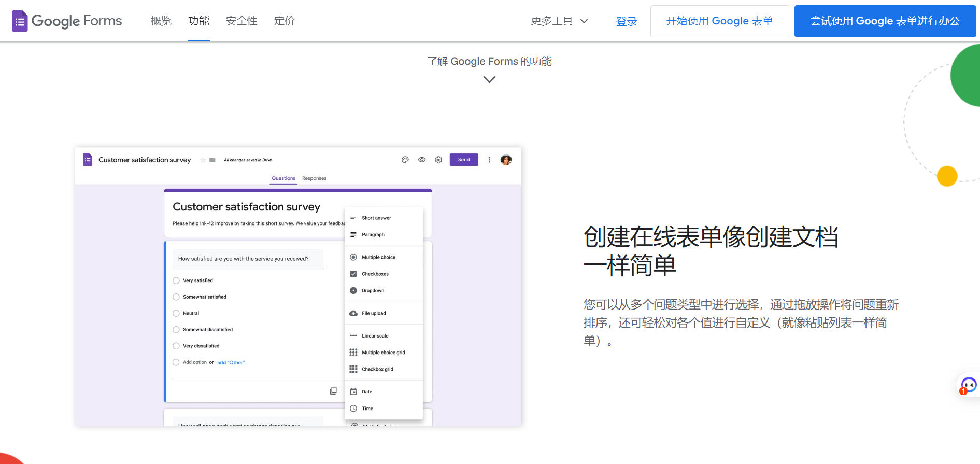Image resolution: width=980 pixels, height=464 pixels.
Task: Select the Somewhat dissatisfied radio option
Action: click(x=176, y=330)
